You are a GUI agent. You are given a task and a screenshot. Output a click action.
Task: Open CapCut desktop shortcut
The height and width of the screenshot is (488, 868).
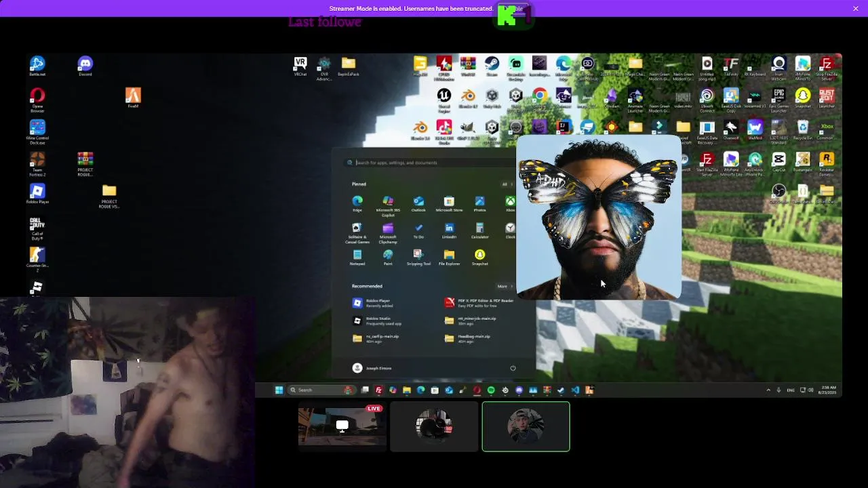pos(778,162)
